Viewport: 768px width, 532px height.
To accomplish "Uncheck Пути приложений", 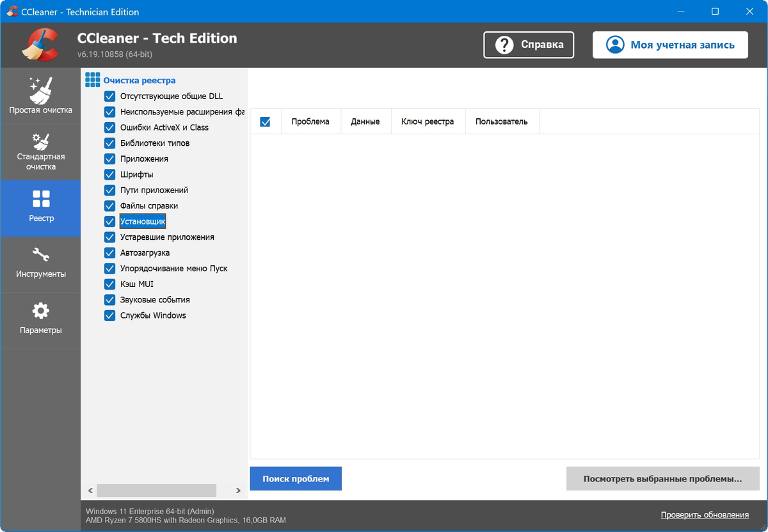I will 109,190.
